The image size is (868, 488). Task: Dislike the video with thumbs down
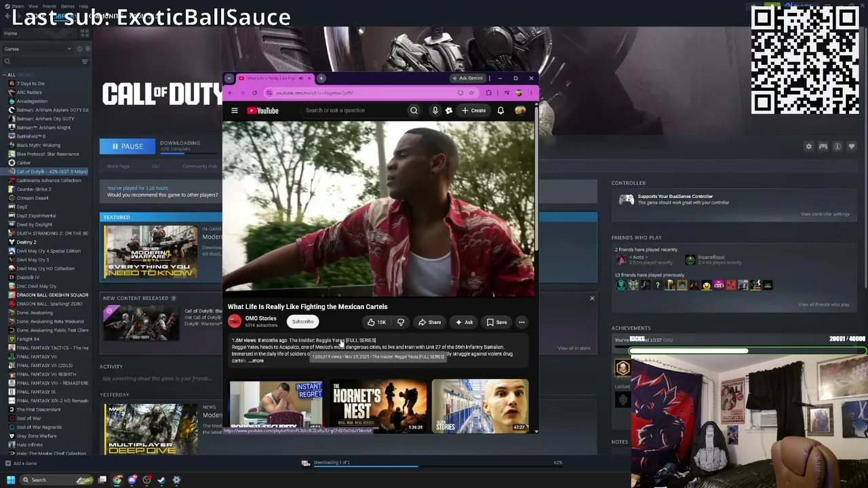401,322
